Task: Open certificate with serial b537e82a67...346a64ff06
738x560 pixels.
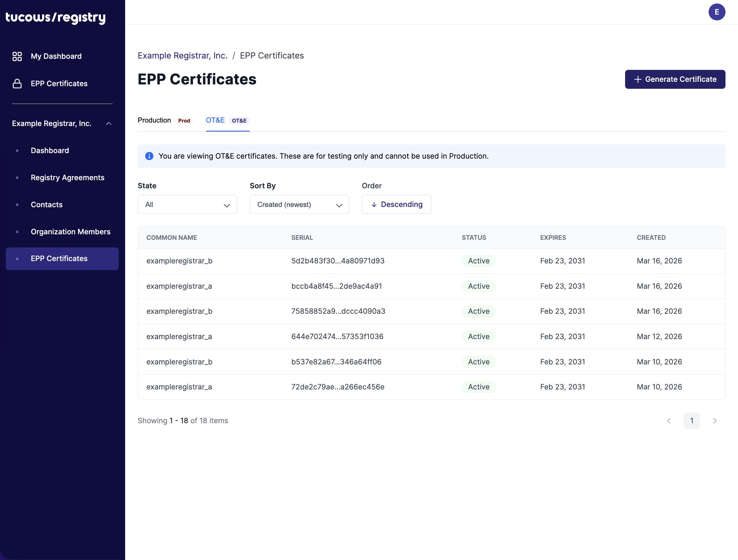Action: [x=431, y=362]
